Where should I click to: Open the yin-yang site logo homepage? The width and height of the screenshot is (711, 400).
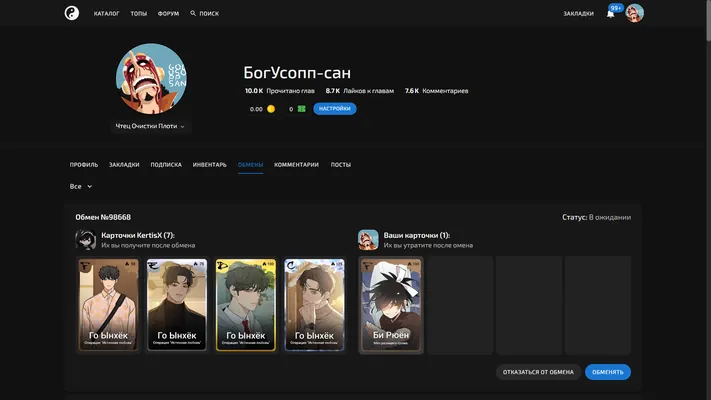[72, 13]
